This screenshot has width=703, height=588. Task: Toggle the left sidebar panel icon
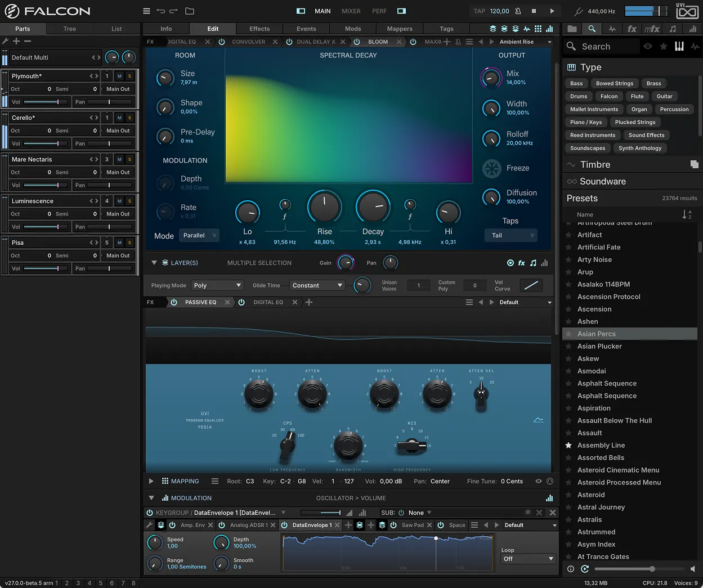[x=301, y=11]
